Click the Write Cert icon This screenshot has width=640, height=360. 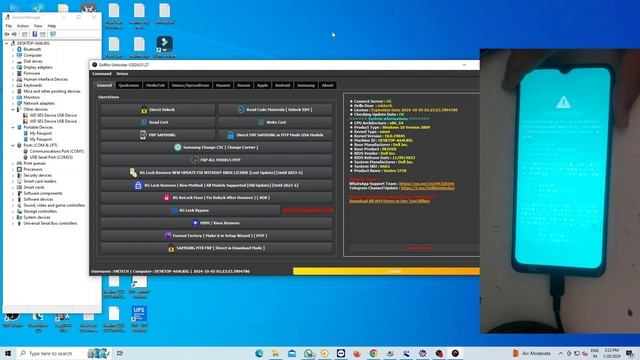[x=261, y=122]
